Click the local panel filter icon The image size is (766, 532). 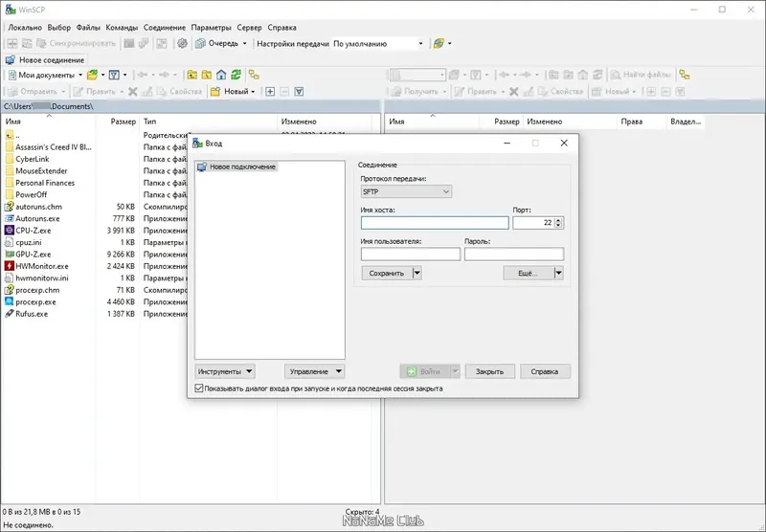pos(114,76)
